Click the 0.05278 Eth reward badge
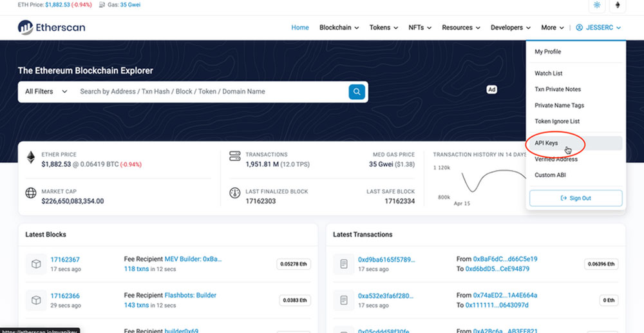 coord(294,264)
